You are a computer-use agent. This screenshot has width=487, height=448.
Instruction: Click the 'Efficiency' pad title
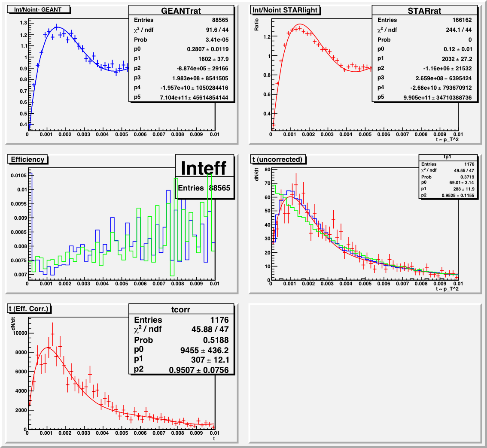tap(28, 159)
